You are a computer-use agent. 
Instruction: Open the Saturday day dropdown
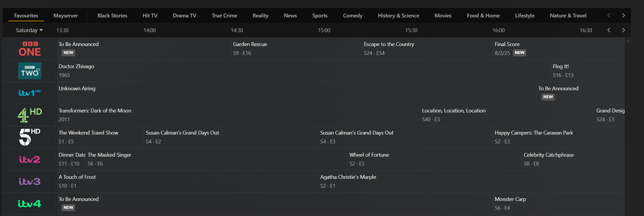tap(29, 30)
